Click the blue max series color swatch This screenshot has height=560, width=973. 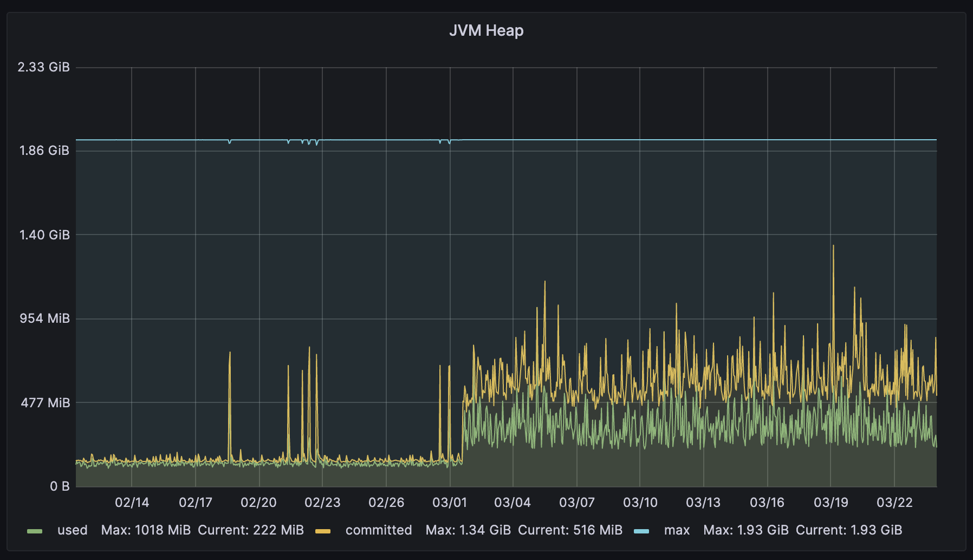pos(641,531)
